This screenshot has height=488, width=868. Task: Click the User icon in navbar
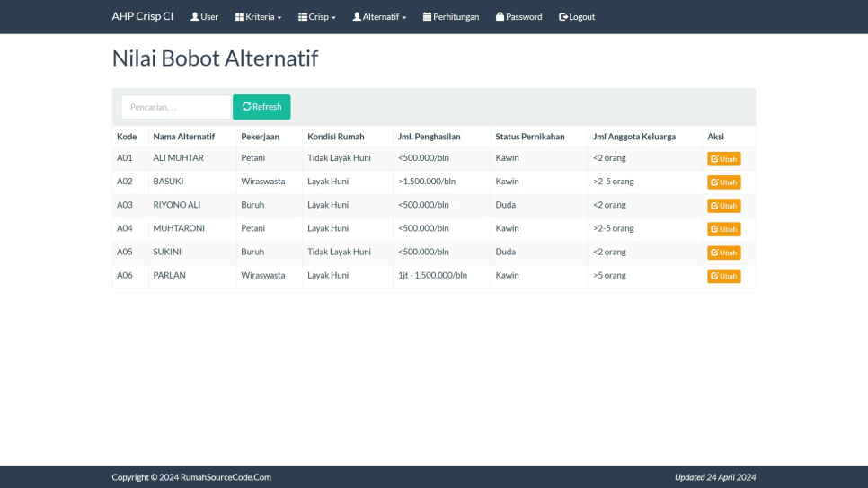point(195,17)
